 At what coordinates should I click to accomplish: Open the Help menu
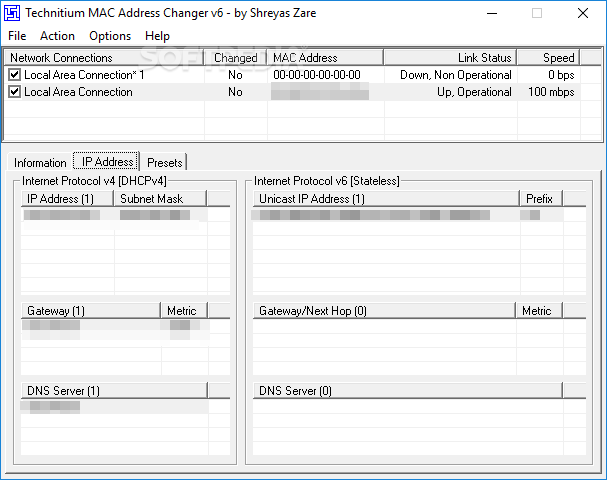point(157,36)
